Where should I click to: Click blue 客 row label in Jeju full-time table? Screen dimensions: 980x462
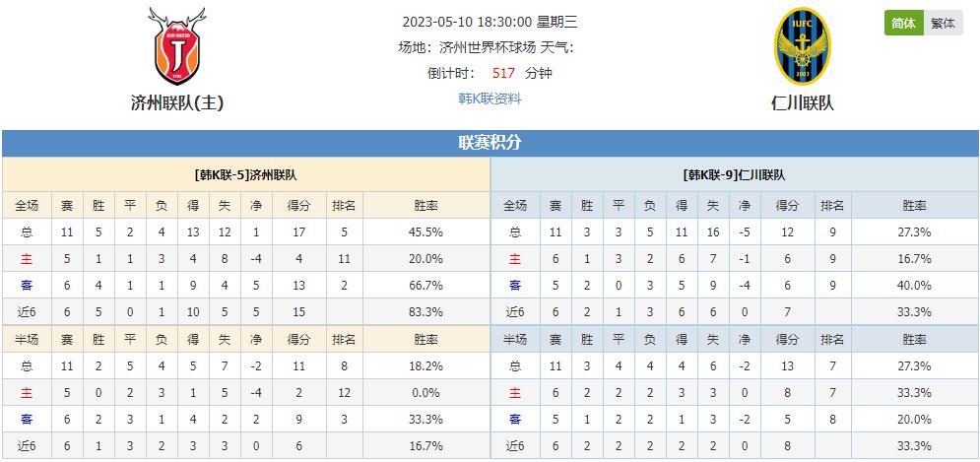pyautogui.click(x=27, y=286)
